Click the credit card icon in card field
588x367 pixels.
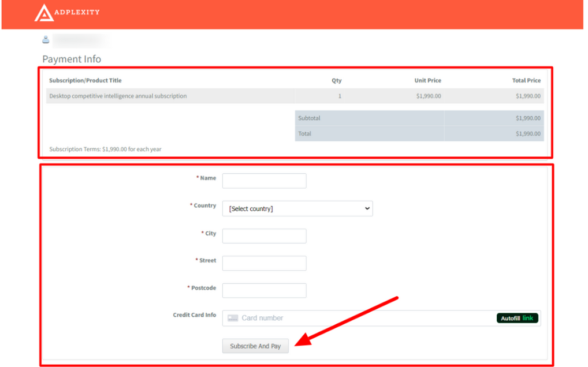tap(233, 318)
